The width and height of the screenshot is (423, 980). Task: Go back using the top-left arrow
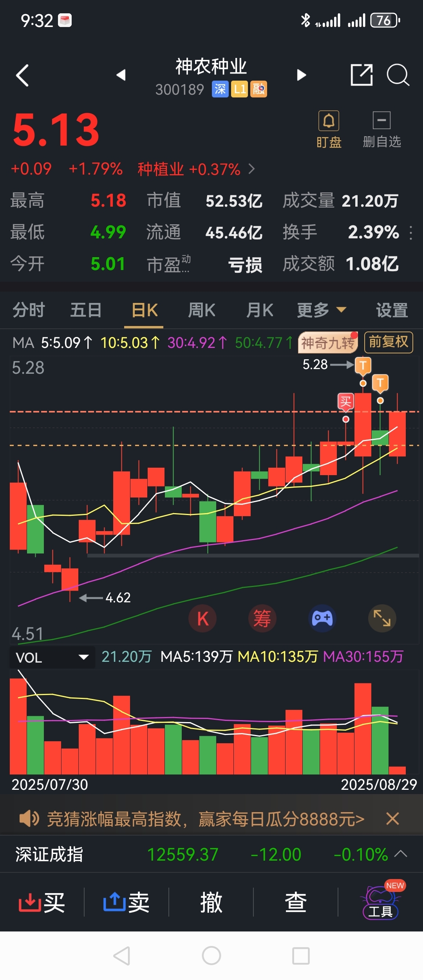tap(22, 75)
